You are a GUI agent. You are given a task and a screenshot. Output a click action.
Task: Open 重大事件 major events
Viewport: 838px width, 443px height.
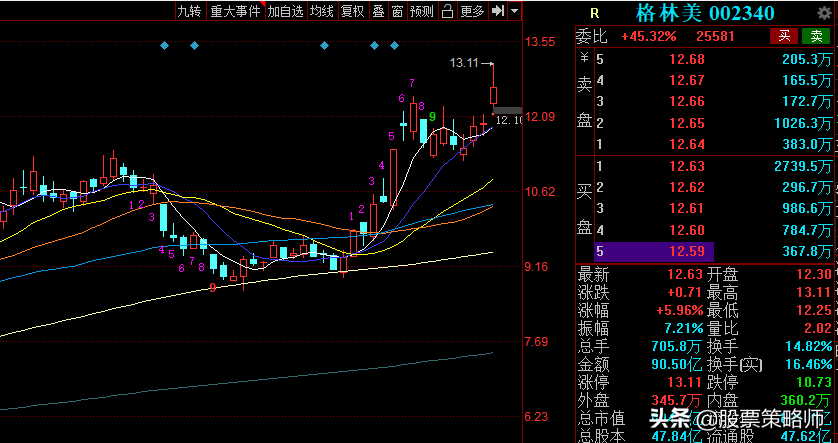pos(236,11)
